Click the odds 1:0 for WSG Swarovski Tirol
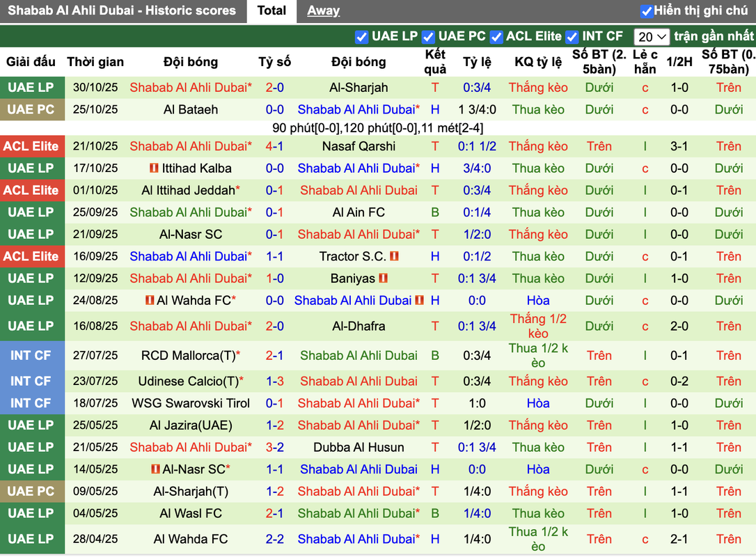Screen dimensions: 756x557 pyautogui.click(x=477, y=404)
